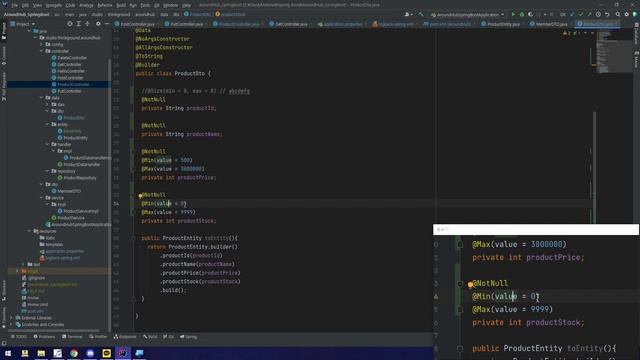
Task: Open Chrome from the taskbar
Action: tap(74, 353)
